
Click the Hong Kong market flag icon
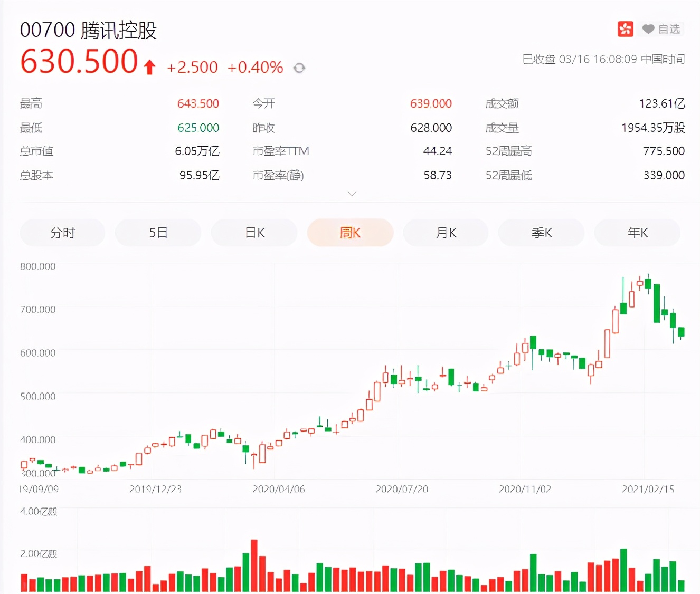[626, 28]
